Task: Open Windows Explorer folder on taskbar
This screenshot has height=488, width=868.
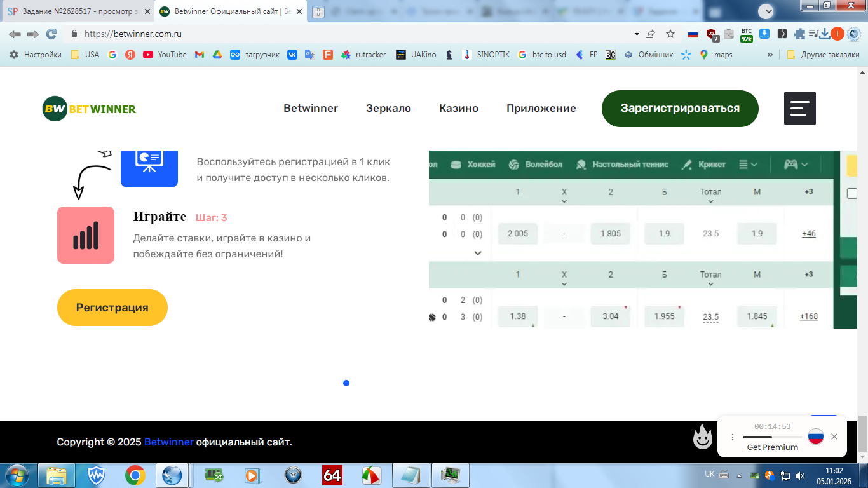Action: [x=57, y=475]
